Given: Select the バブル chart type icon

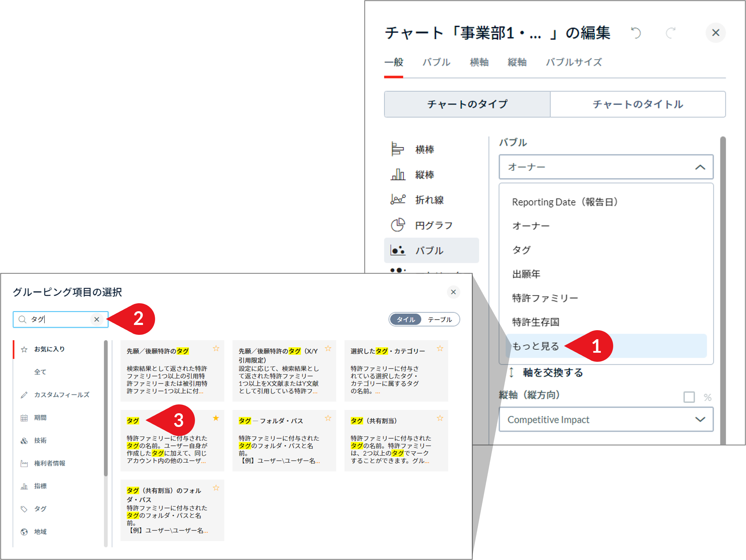Looking at the screenshot, I should pyautogui.click(x=398, y=250).
